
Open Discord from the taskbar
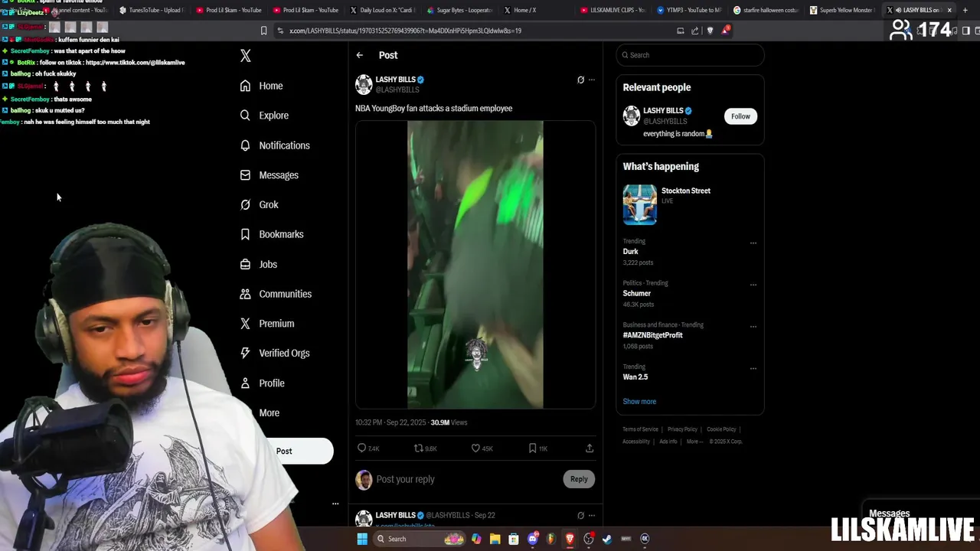click(532, 539)
